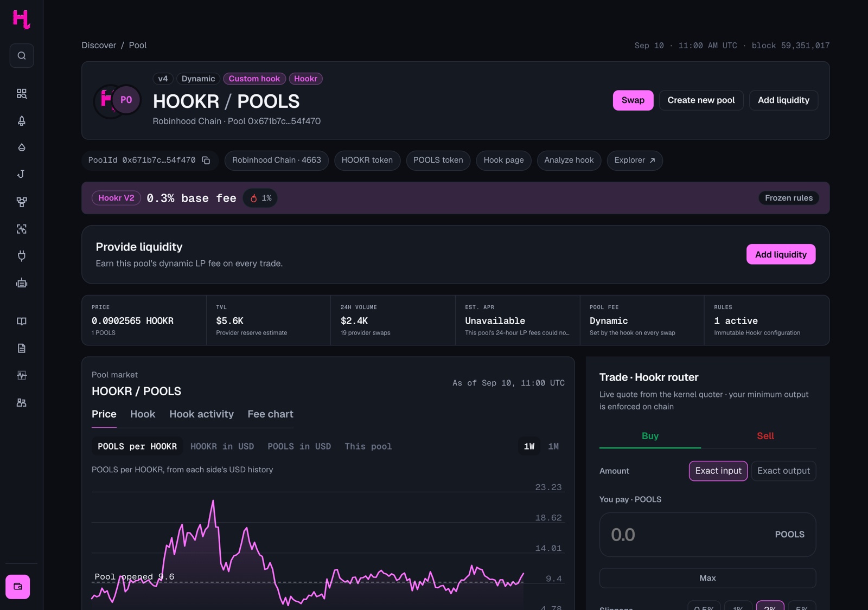This screenshot has width=868, height=610.
Task: Open Explorer external link chip
Action: coord(635,160)
